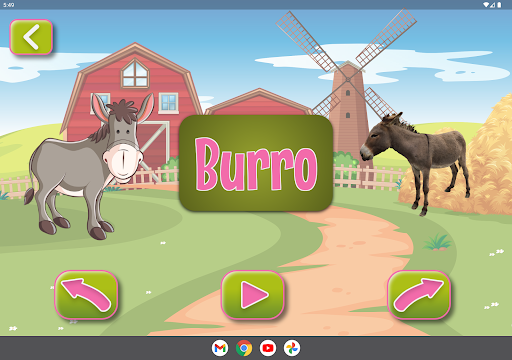The width and height of the screenshot is (512, 360).
Task: Open YouTube from the taskbar
Action: pos(268,348)
